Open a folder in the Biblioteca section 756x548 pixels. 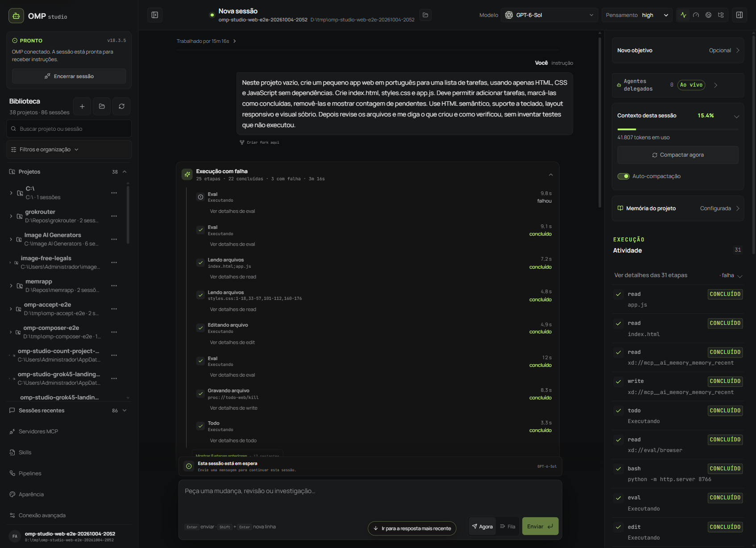point(102,106)
